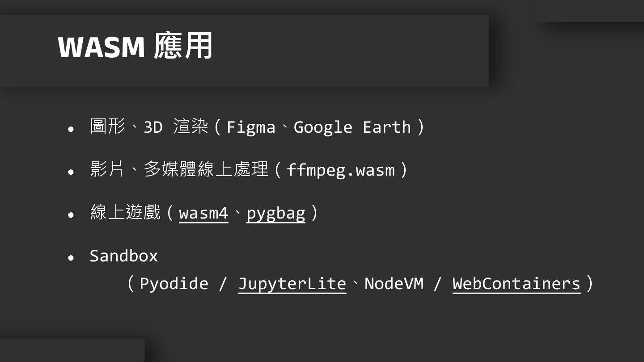Viewport: 644px width, 362px height.
Task: Click the bullet dot before 圖形
Action: 71,129
